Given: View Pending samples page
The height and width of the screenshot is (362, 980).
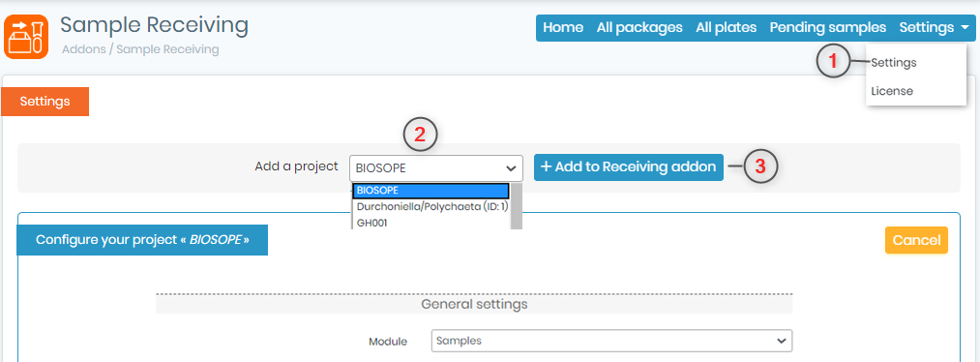Looking at the screenshot, I should (x=827, y=27).
